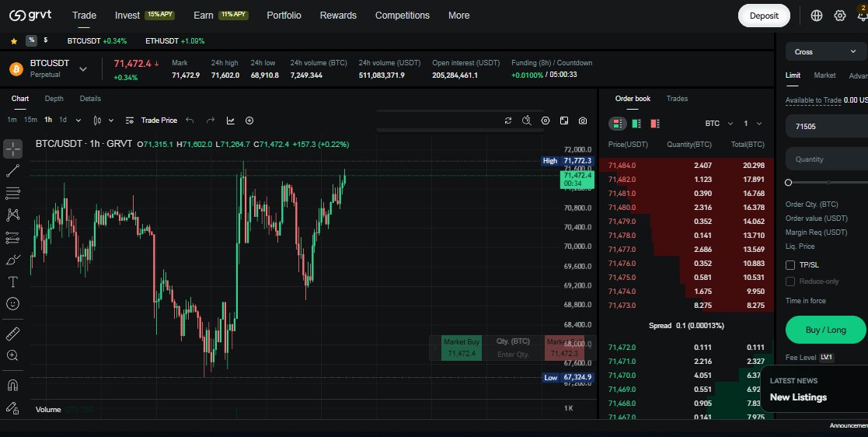Expand the chart type dropdown arrow
Viewport: 868px width, 437px height.
[x=110, y=121]
